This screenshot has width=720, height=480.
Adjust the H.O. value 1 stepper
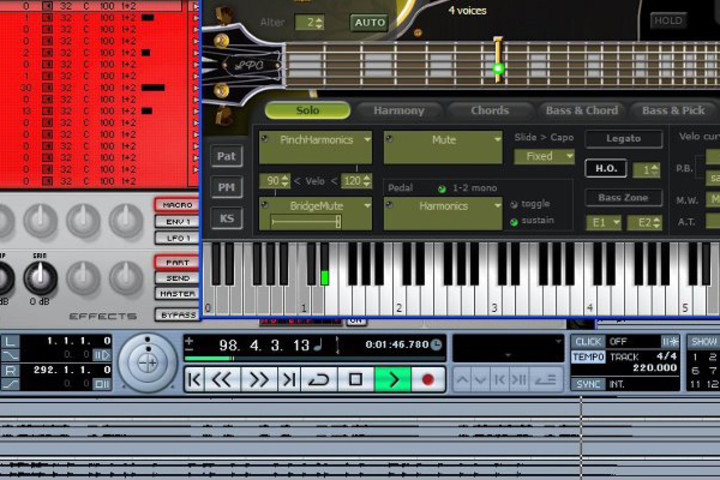coord(655,170)
